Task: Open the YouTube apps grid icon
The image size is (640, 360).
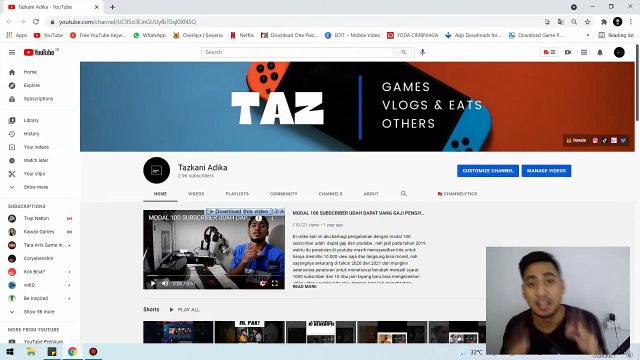Action: tap(584, 52)
